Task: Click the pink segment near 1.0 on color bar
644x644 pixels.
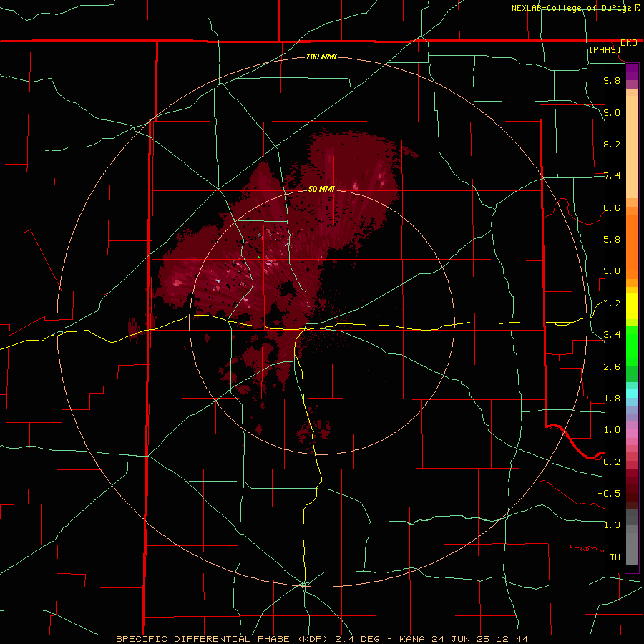Action: click(632, 434)
